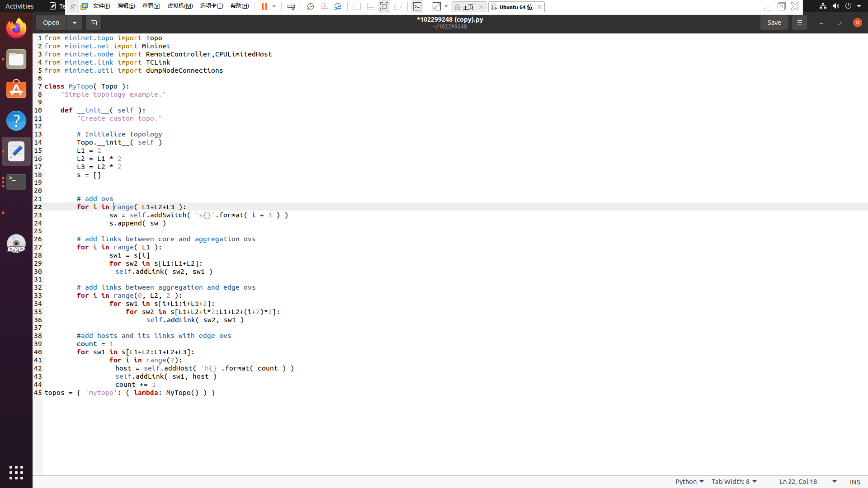Enter full screen mode icon

[384, 6]
